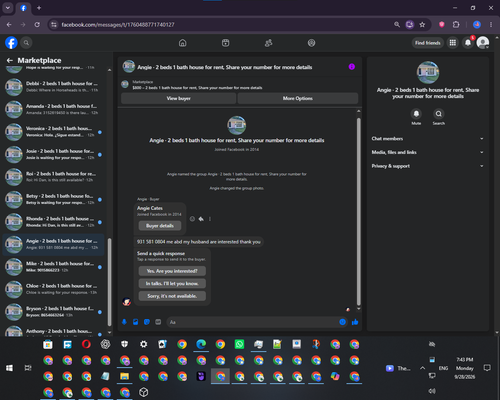Screen dimensions: 500x400
Task: Go back using Chrome's back arrow
Action: (x=9, y=25)
